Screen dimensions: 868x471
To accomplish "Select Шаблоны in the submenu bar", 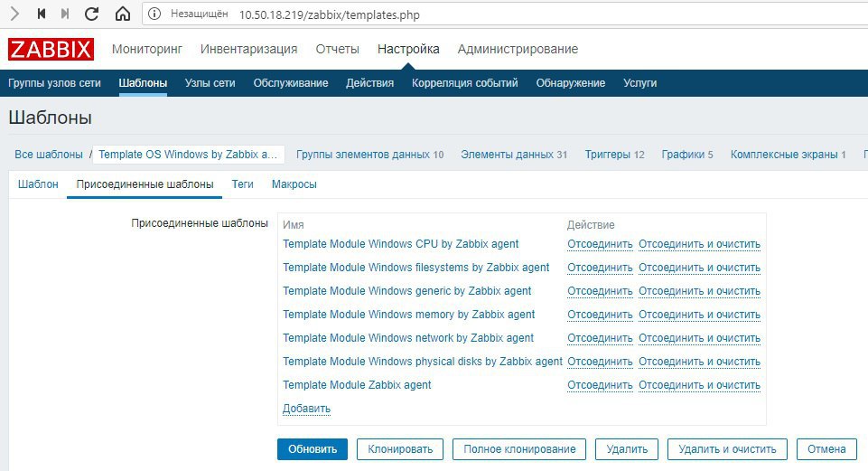I will tap(143, 83).
